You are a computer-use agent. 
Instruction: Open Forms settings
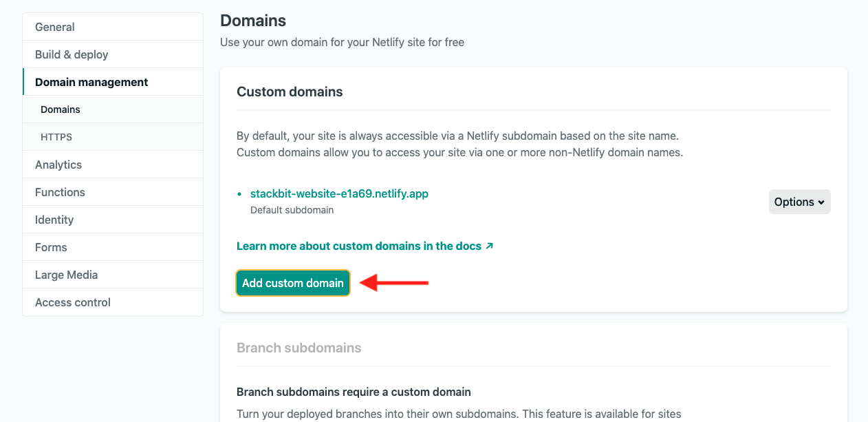[113, 247]
